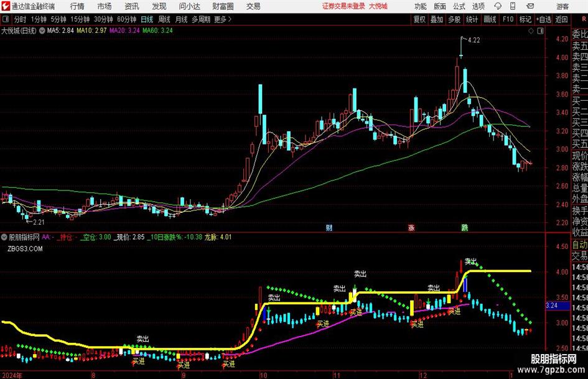Switch to the 15分钟 period tab
Image resolution: width=588 pixels, height=379 pixels.
click(80, 19)
